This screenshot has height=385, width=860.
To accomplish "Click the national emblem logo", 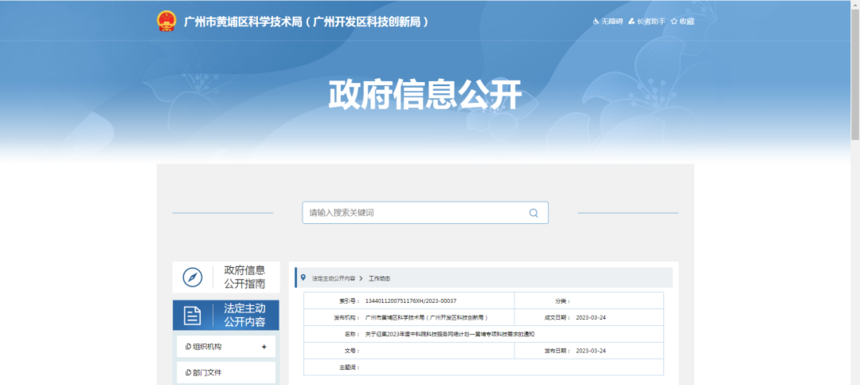I will (x=167, y=21).
